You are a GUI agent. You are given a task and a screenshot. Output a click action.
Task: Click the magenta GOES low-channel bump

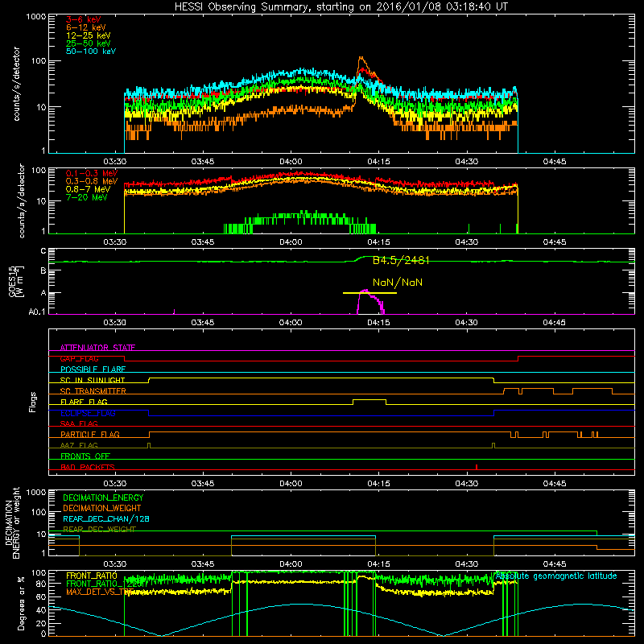370,302
